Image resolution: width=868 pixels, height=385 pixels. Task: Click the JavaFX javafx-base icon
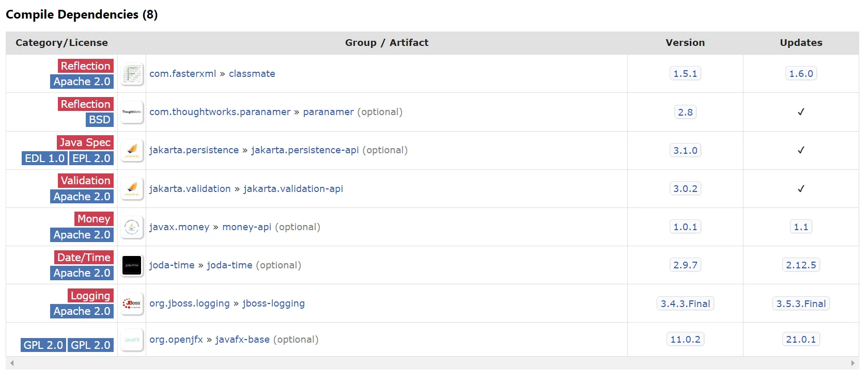coord(132,340)
